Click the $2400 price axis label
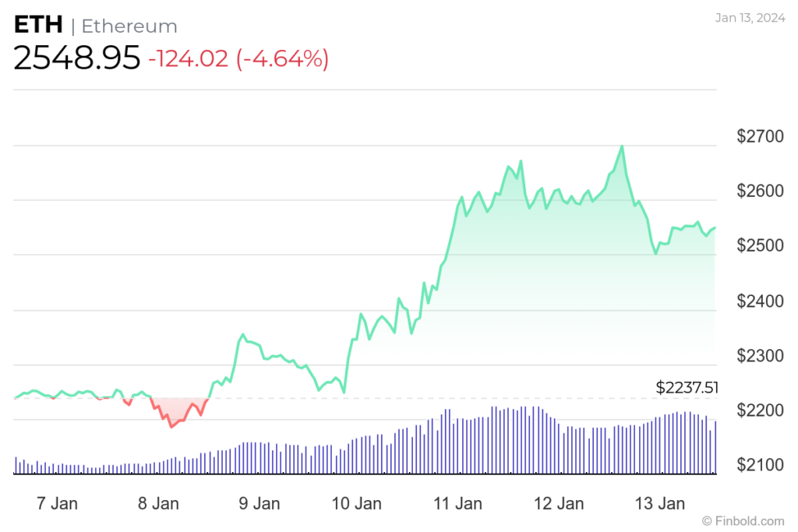The image size is (798, 532). pyautogui.click(x=761, y=301)
